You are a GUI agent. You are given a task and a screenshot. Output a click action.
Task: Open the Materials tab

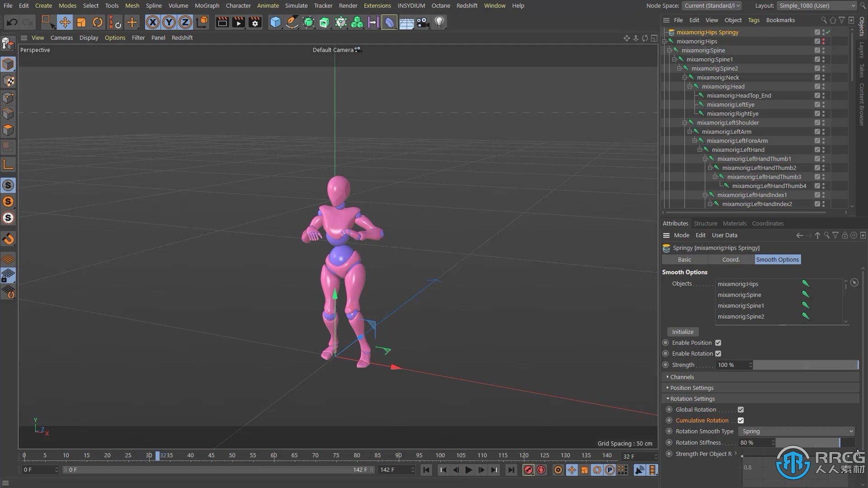[734, 223]
